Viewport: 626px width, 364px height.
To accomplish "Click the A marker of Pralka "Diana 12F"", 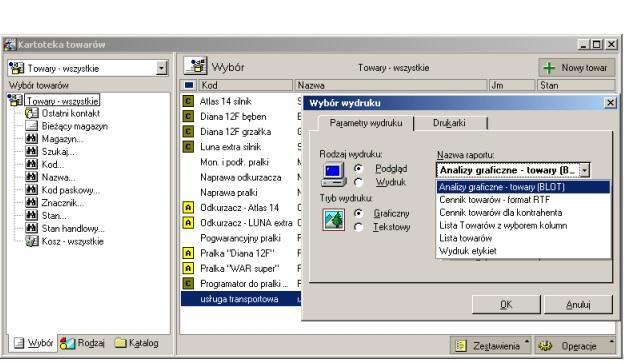I will point(188,253).
